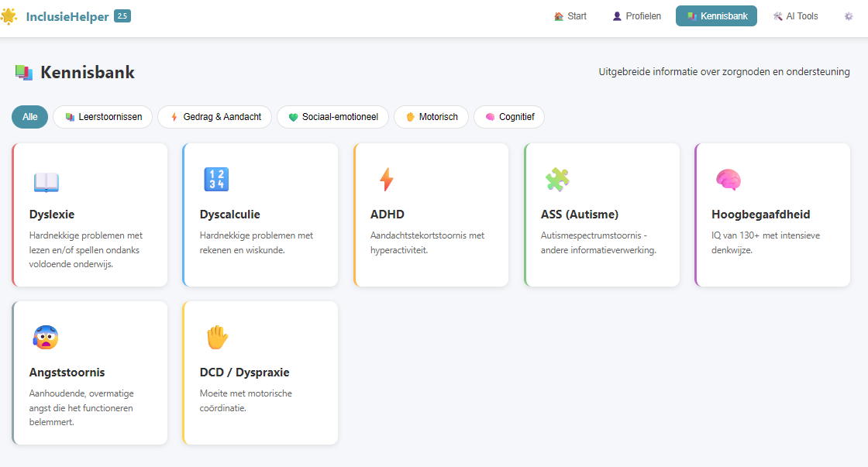
Task: Click the raised hand DCD icon
Action: point(216,338)
